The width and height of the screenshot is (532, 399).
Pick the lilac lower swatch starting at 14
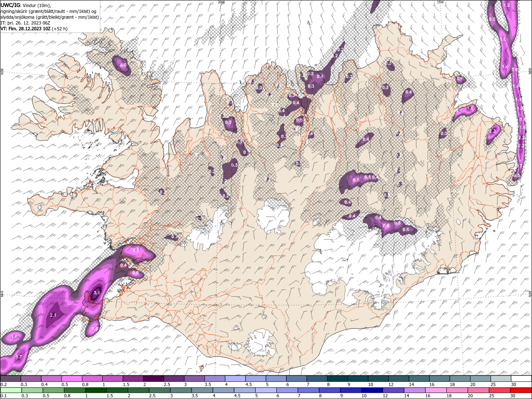click(414, 390)
